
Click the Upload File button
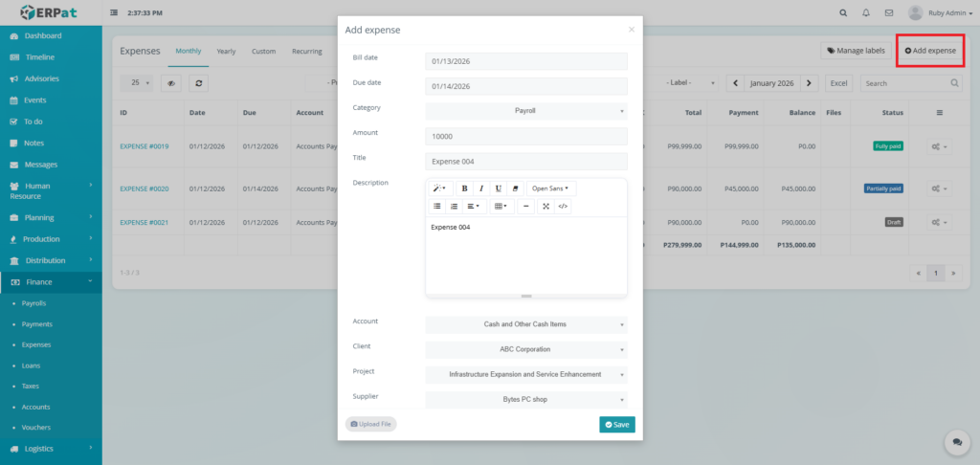(370, 424)
